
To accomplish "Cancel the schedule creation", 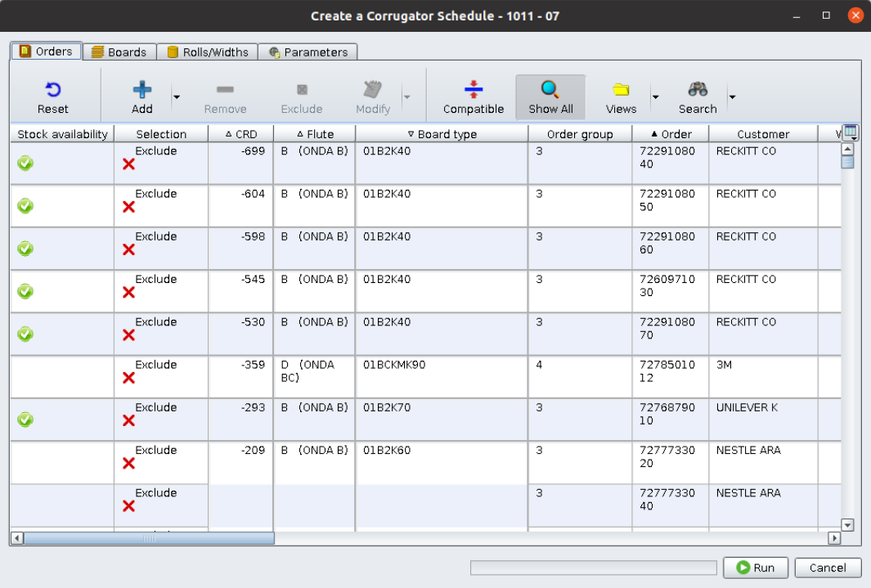I will pos(828,567).
